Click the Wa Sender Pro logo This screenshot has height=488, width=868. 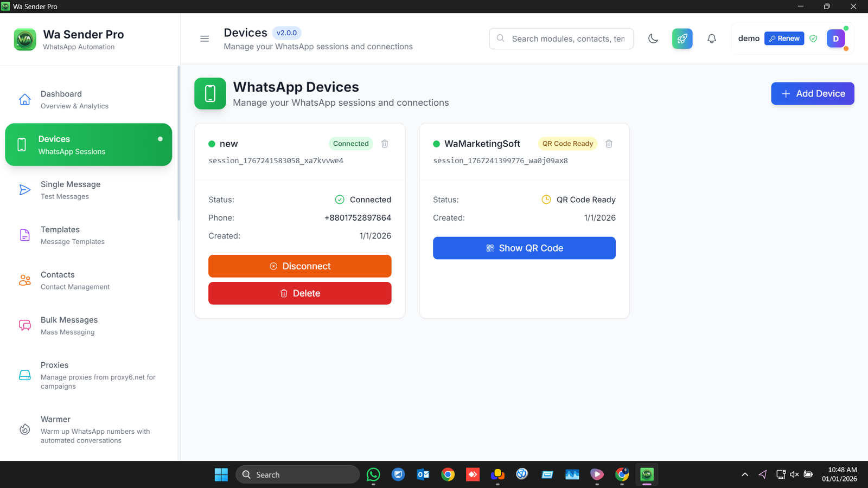coord(25,39)
